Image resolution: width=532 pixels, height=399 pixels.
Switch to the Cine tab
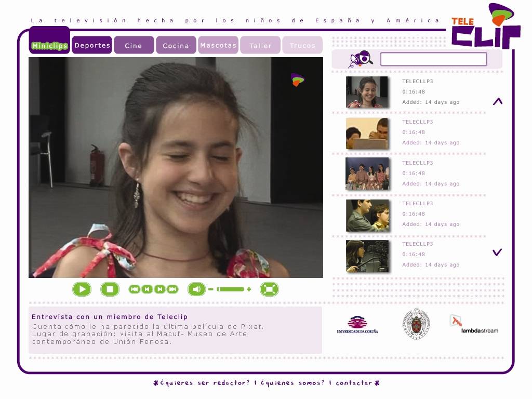click(x=134, y=45)
